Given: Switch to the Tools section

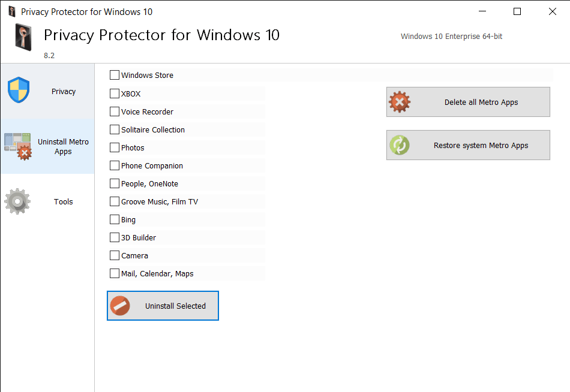Looking at the screenshot, I should click(x=47, y=201).
